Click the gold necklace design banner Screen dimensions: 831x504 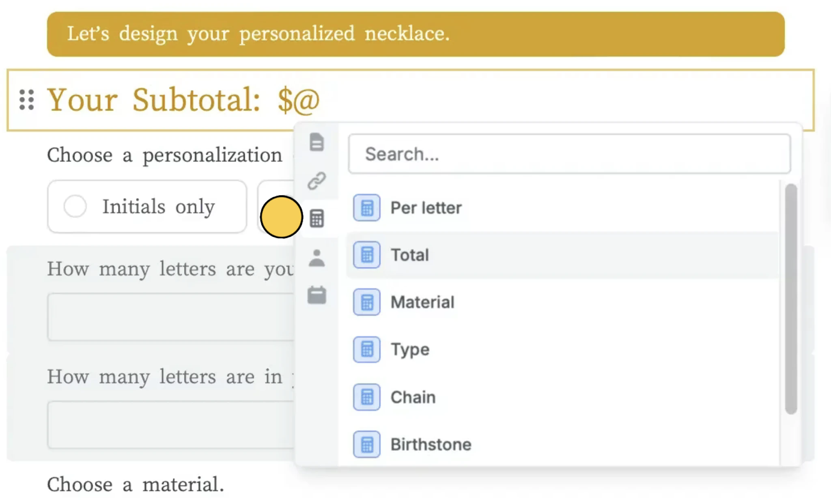pos(415,34)
